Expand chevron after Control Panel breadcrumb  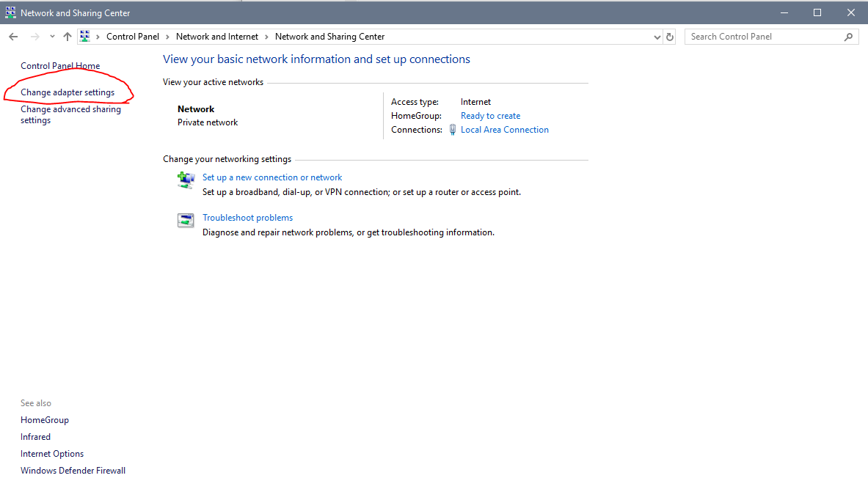[167, 37]
